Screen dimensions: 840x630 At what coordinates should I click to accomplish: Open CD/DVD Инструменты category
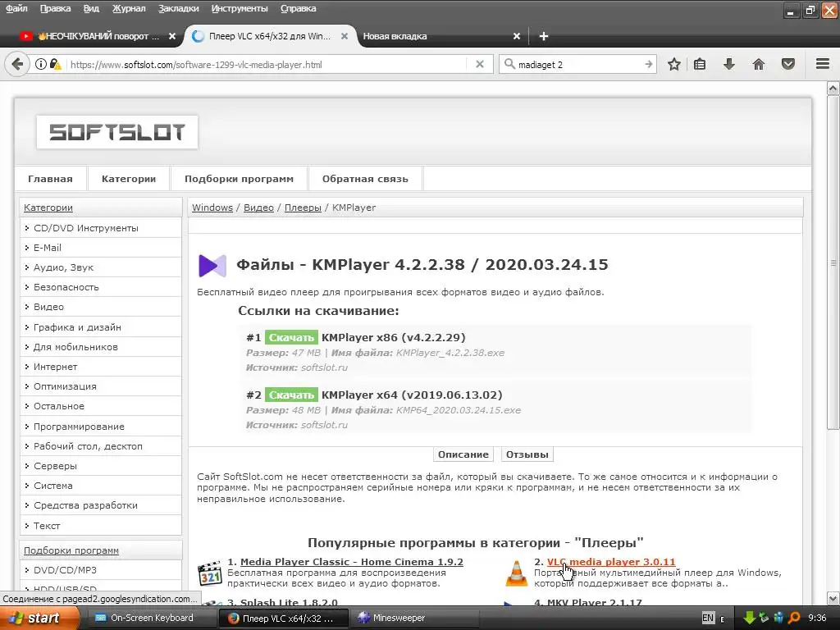pyautogui.click(x=101, y=228)
